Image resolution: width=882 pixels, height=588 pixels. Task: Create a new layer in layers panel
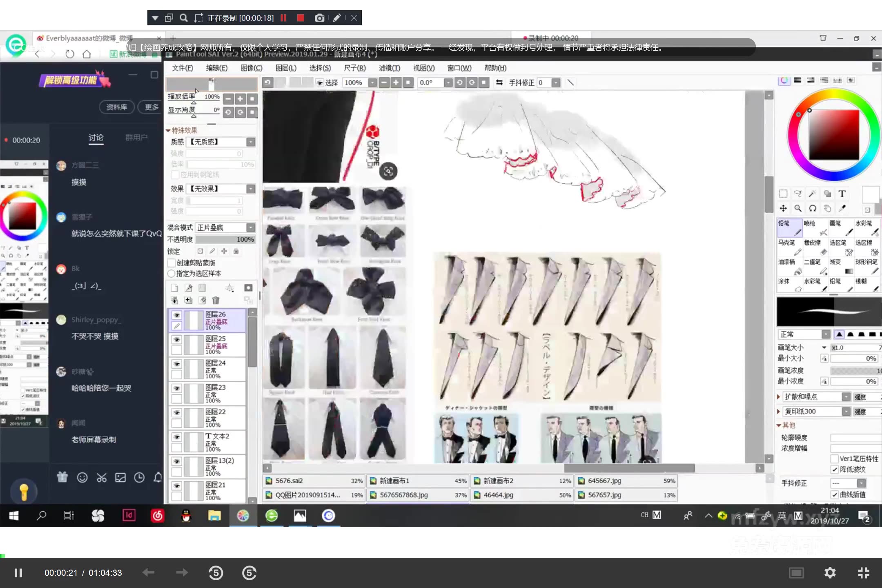pos(174,288)
